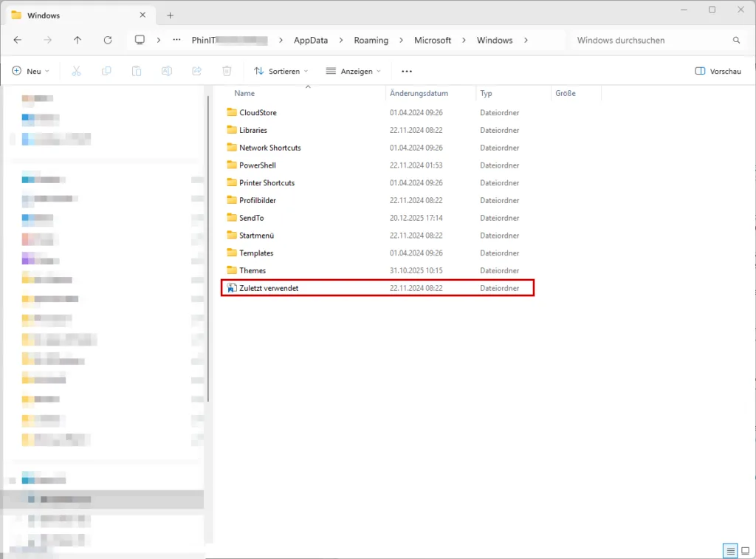The height and width of the screenshot is (559, 756).
Task: Click the Rename icon in toolbar
Action: pos(167,71)
